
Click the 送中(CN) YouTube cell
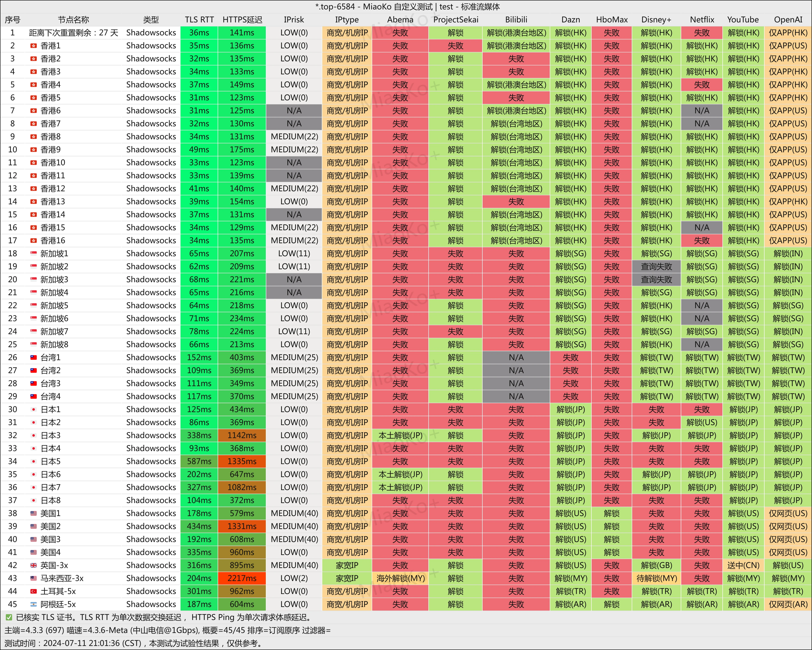pyautogui.click(x=743, y=566)
